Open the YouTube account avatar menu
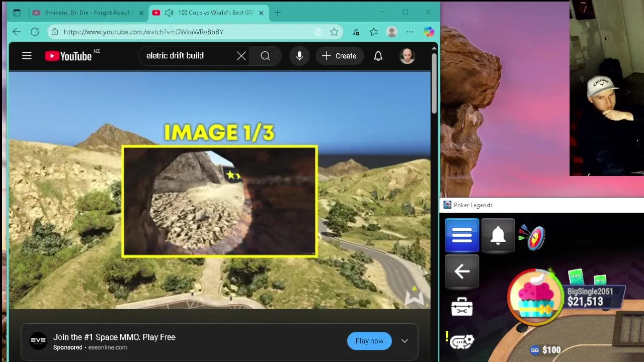 407,56
